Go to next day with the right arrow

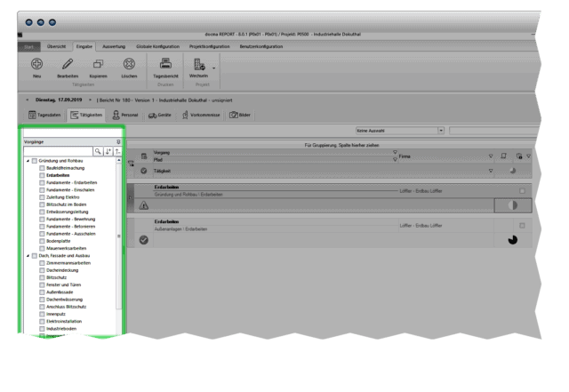pos(90,100)
